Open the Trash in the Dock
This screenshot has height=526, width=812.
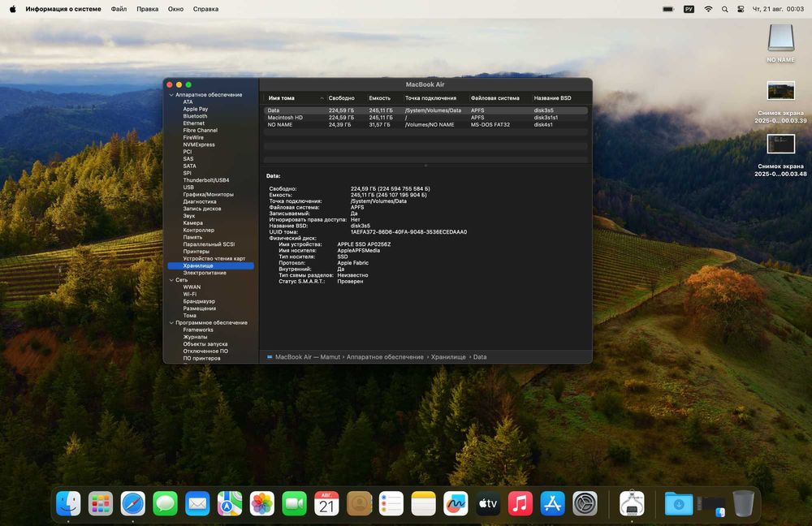743,503
